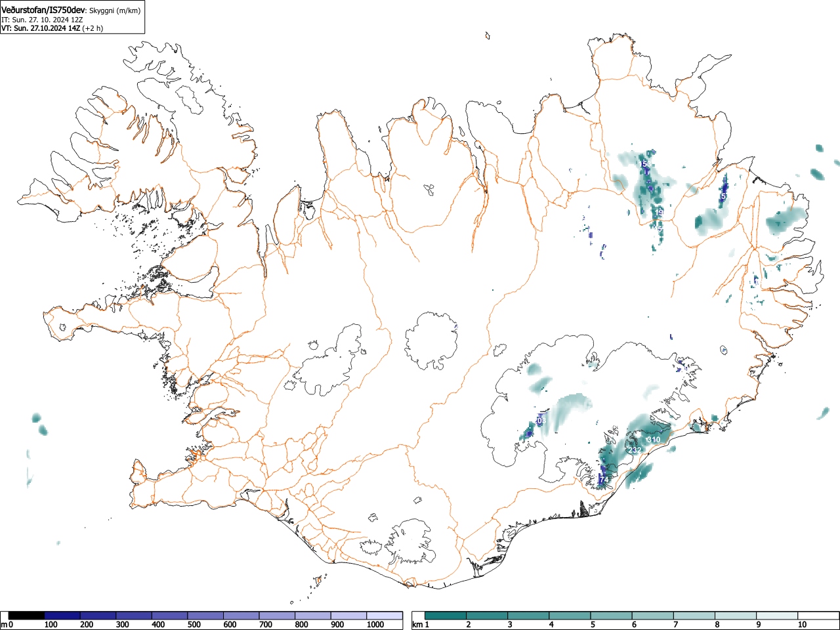Click the 'm' unit label of the legend
The height and width of the screenshot is (630, 840).
click(4, 625)
